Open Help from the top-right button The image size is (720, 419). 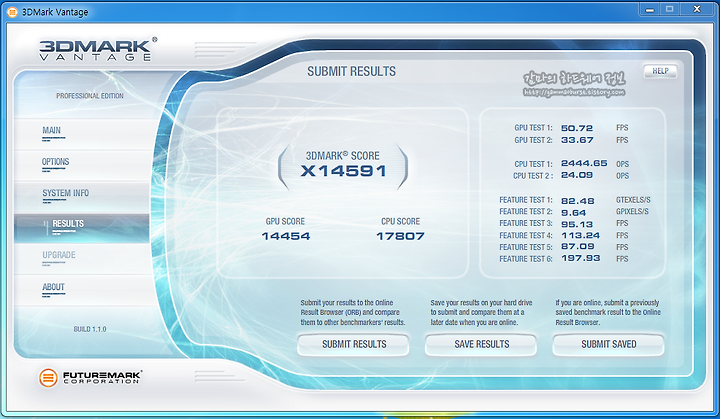[x=660, y=71]
